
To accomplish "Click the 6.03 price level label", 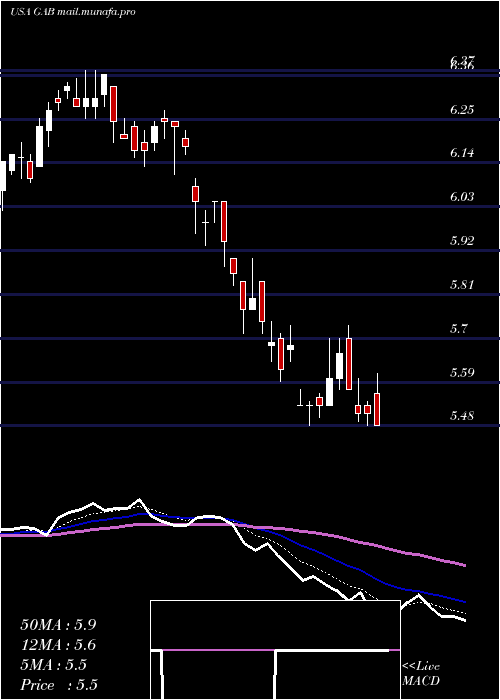I will 462,196.
